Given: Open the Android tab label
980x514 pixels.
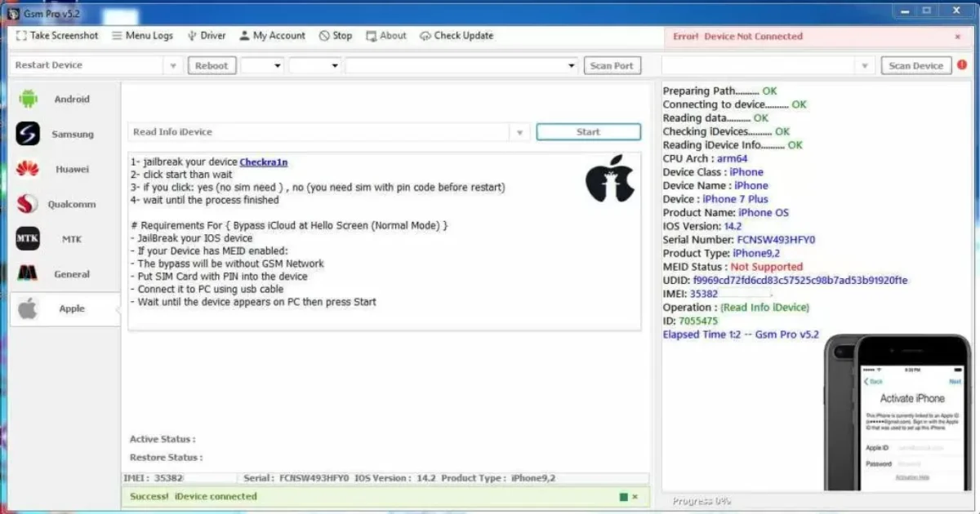Looking at the screenshot, I should point(72,99).
